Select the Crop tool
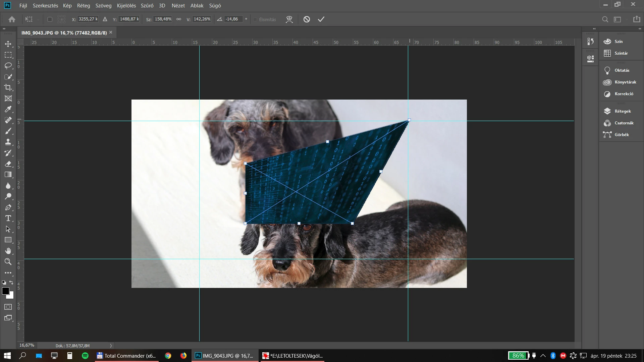 [x=8, y=87]
